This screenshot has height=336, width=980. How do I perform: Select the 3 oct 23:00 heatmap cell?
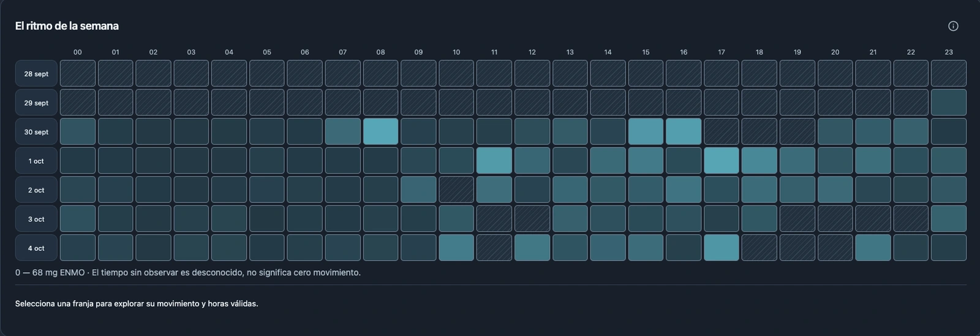tap(949, 219)
